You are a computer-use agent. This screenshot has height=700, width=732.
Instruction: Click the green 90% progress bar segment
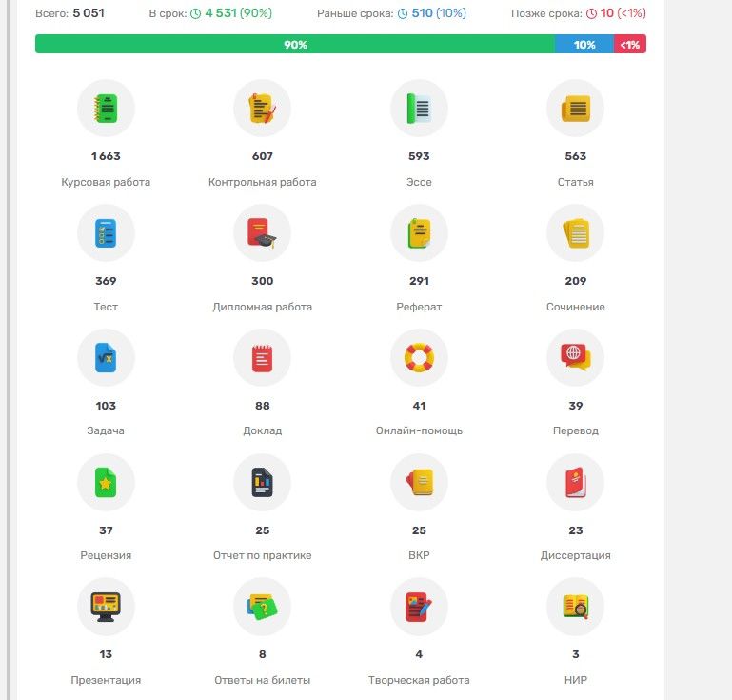(x=295, y=45)
